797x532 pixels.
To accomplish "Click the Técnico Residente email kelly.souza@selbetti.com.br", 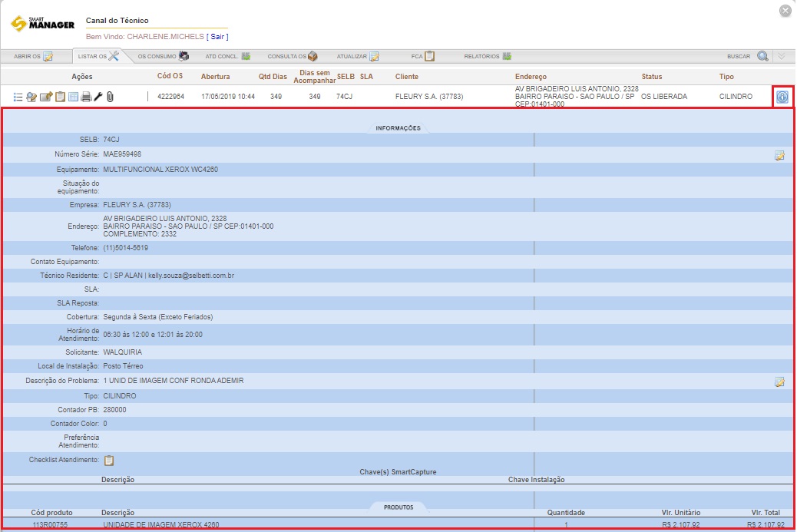I will tap(191, 276).
